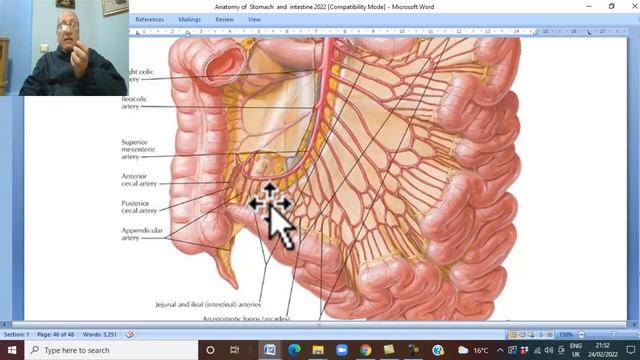Click the network status tray icon

(x=537, y=350)
